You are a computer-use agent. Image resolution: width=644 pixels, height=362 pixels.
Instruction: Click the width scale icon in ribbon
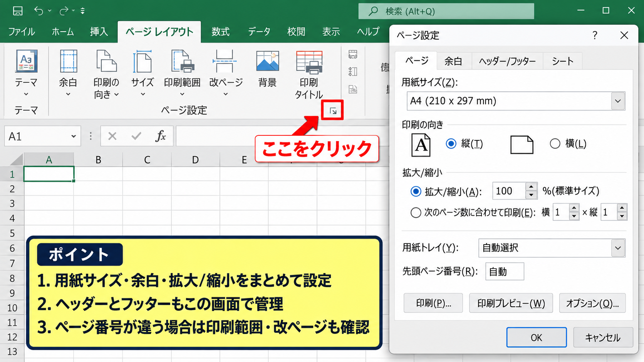click(353, 54)
